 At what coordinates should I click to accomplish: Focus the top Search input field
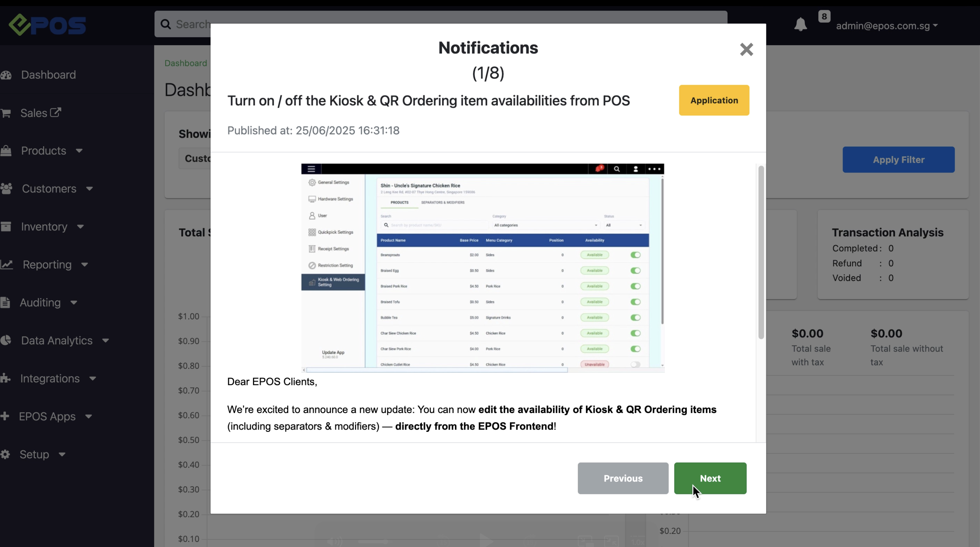(x=440, y=24)
